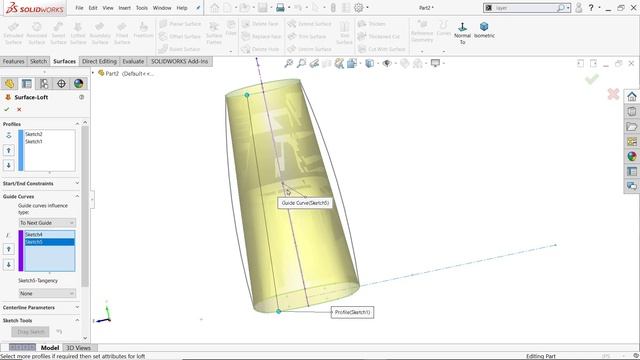Move selected guide curve down
Viewport: 640px width, 360px height.
tap(9, 264)
